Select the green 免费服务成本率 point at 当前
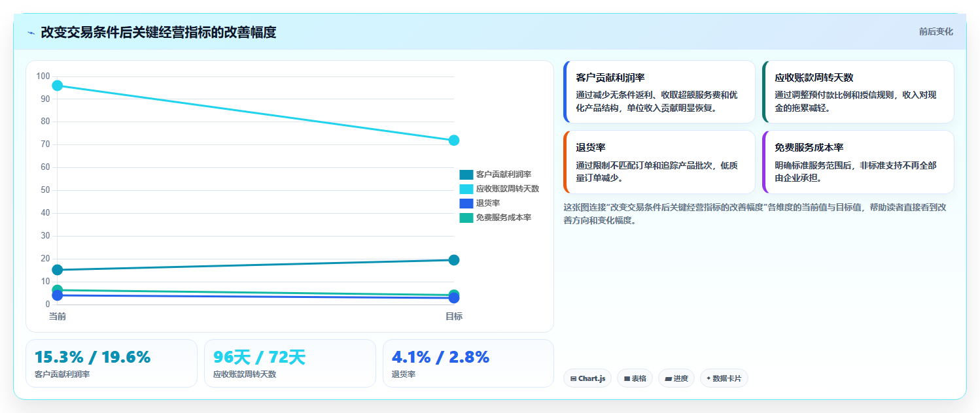 pyautogui.click(x=58, y=289)
